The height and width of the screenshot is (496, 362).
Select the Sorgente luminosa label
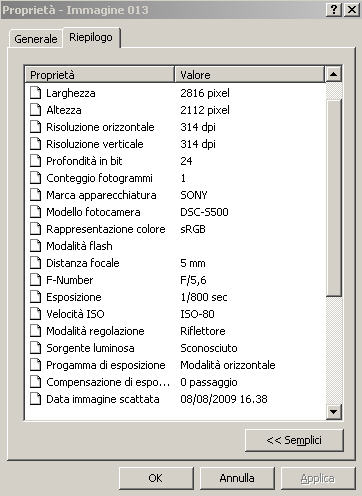click(x=90, y=348)
